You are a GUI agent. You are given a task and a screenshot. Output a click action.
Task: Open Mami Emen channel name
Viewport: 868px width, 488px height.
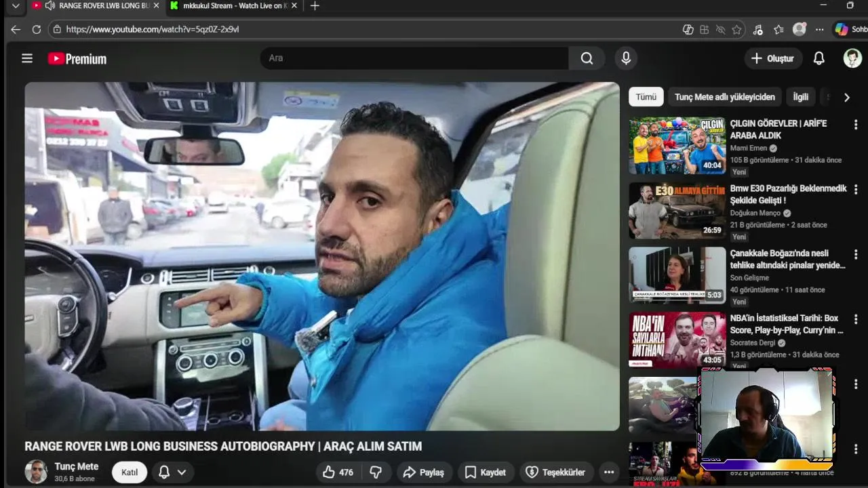pyautogui.click(x=749, y=148)
